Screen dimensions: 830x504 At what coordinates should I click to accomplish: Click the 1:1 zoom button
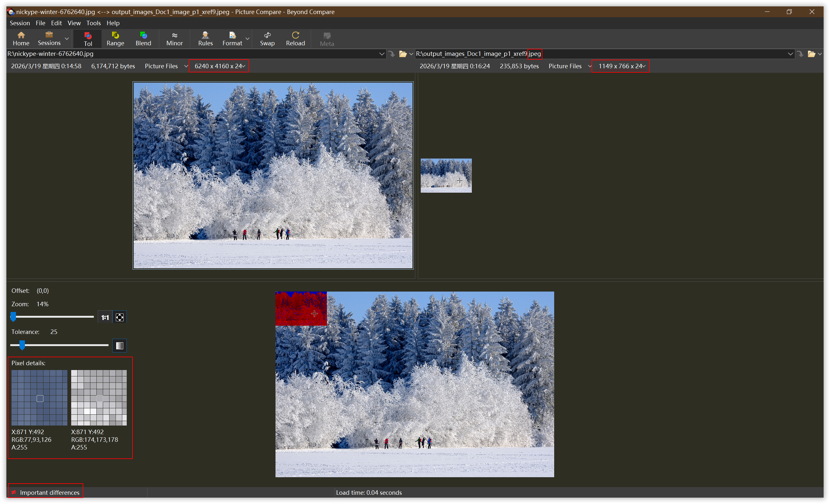click(x=105, y=317)
